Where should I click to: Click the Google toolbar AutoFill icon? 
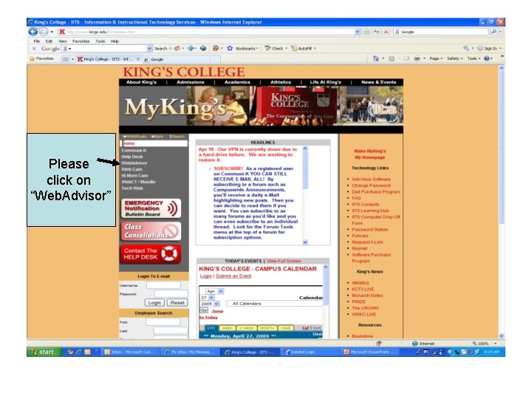294,49
